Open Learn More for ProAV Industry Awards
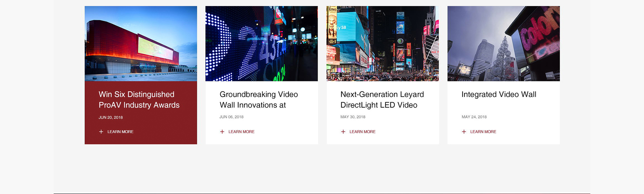Screen dimensions: 644x194 pyautogui.click(x=120, y=132)
